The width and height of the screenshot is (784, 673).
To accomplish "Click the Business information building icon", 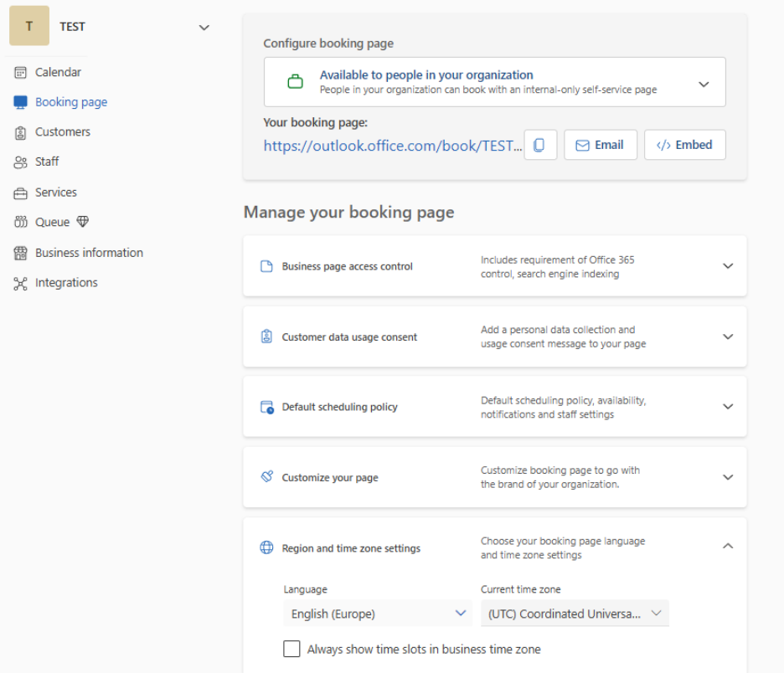I will [21, 253].
